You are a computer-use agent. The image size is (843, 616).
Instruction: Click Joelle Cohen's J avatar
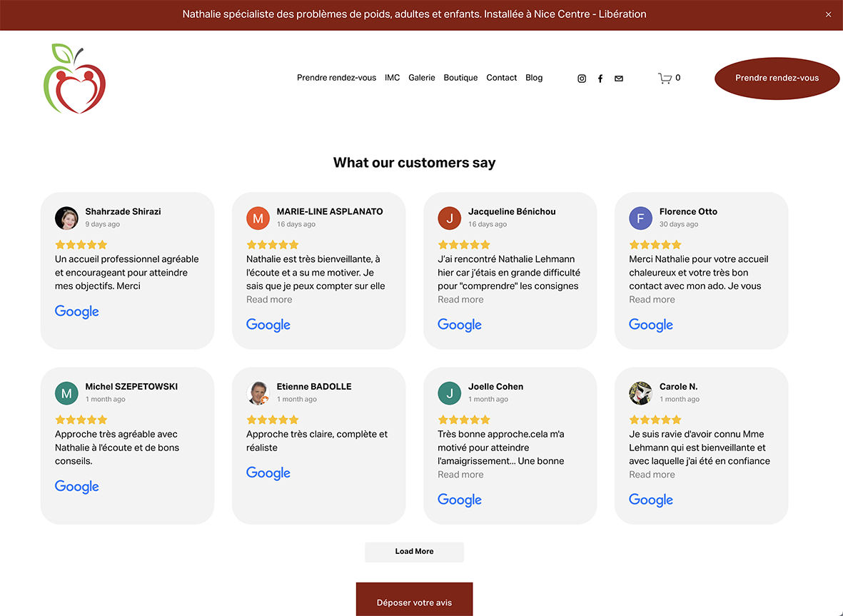pyautogui.click(x=450, y=393)
